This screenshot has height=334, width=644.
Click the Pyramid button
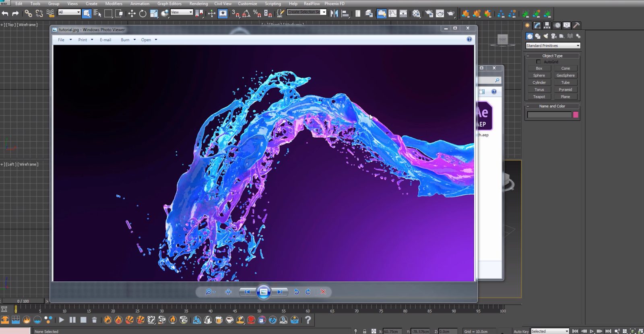coord(566,90)
